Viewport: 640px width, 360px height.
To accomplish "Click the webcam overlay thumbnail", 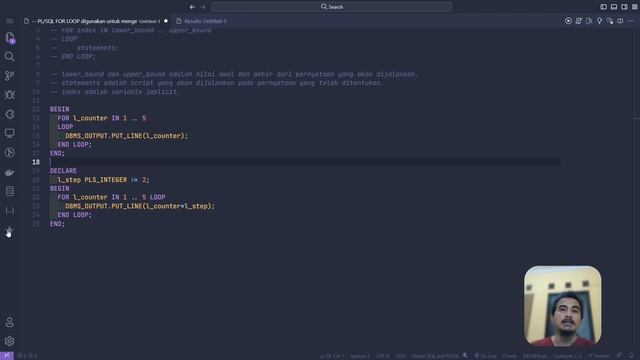I will (562, 305).
